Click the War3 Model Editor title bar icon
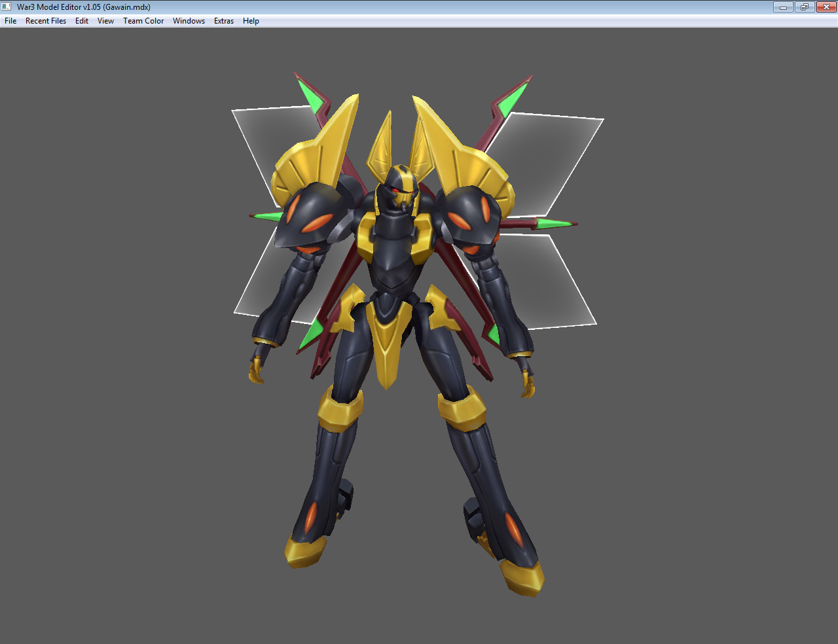Viewport: 838px width, 644px height. coord(7,7)
